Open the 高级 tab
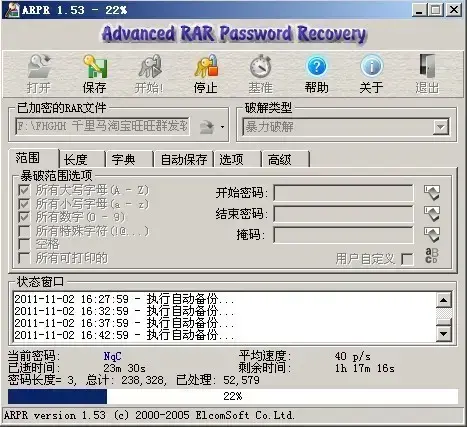The height and width of the screenshot is (427, 467). click(x=286, y=160)
